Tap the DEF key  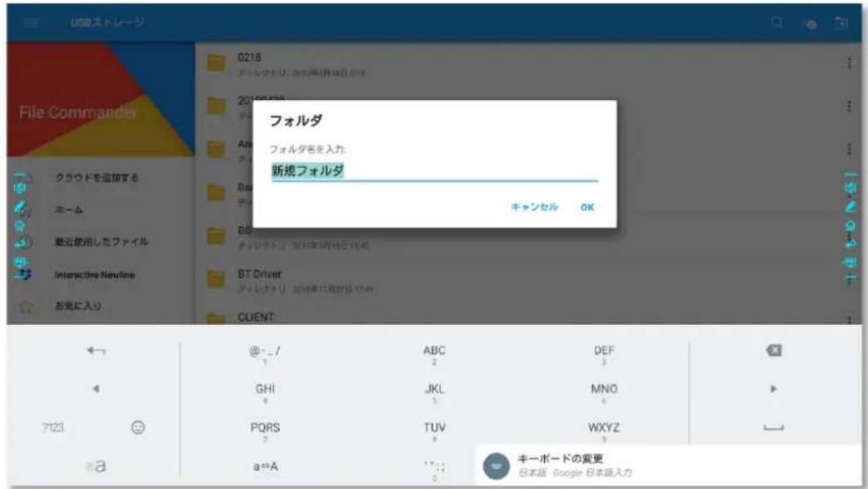(604, 354)
